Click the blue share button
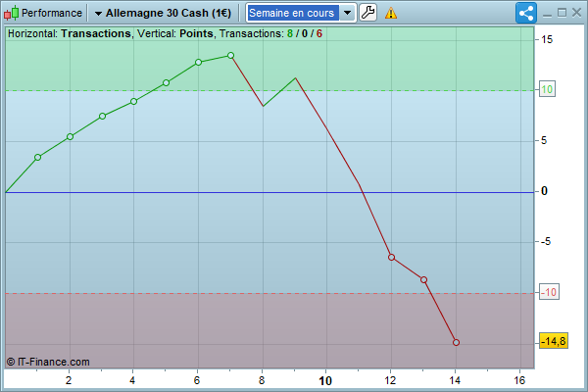588x392 pixels. [x=526, y=13]
